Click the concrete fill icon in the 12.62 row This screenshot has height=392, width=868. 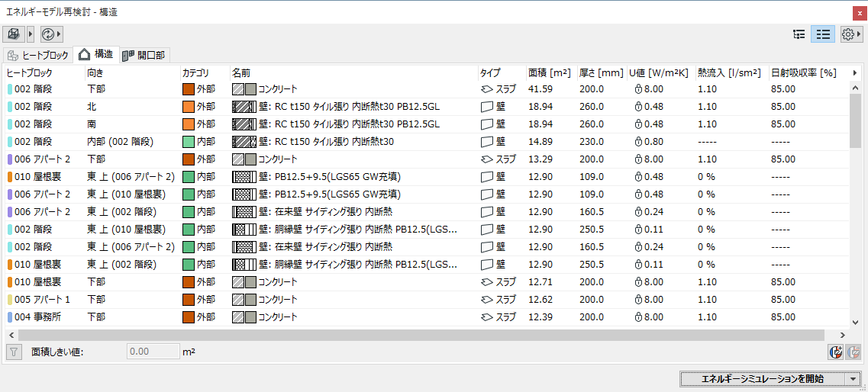(x=244, y=300)
